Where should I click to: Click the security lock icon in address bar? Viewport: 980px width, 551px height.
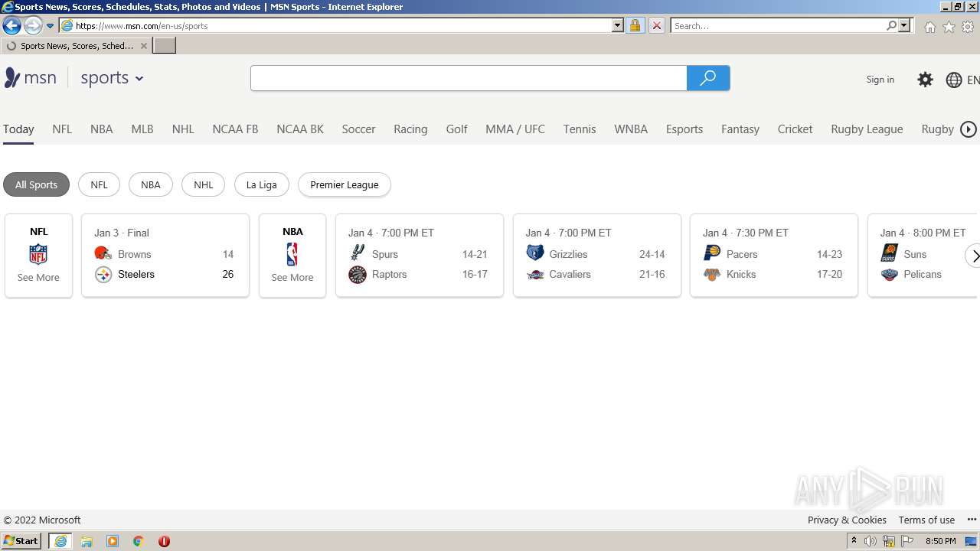(635, 25)
